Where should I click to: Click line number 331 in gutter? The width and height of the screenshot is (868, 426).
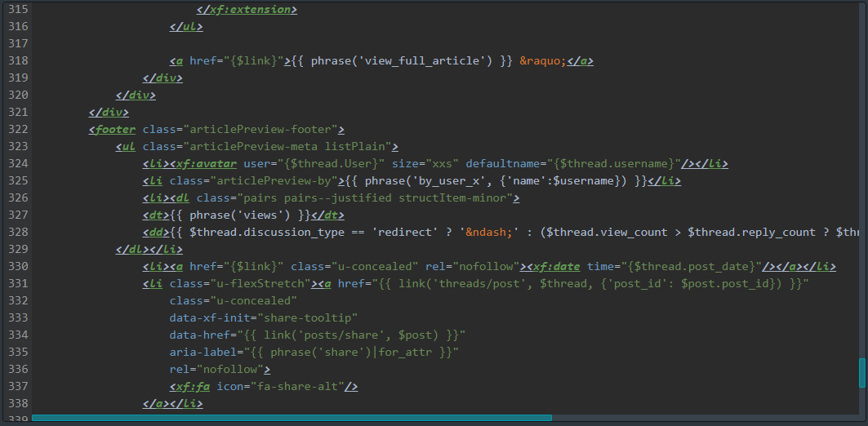[18, 284]
